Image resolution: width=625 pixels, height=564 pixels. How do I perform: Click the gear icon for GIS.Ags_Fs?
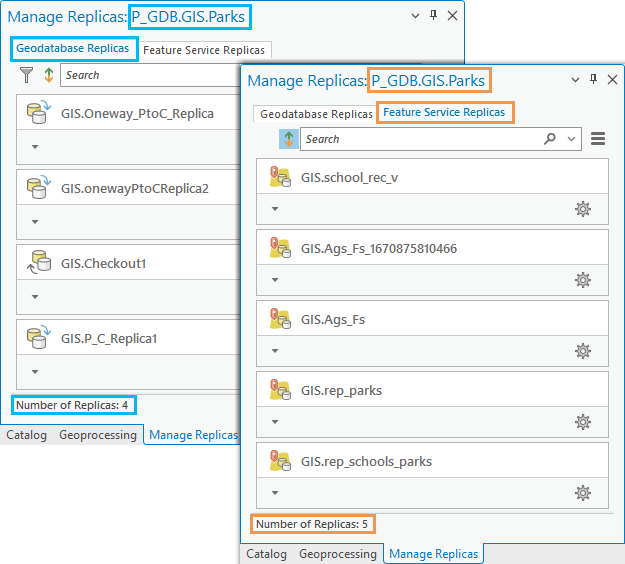click(x=583, y=351)
